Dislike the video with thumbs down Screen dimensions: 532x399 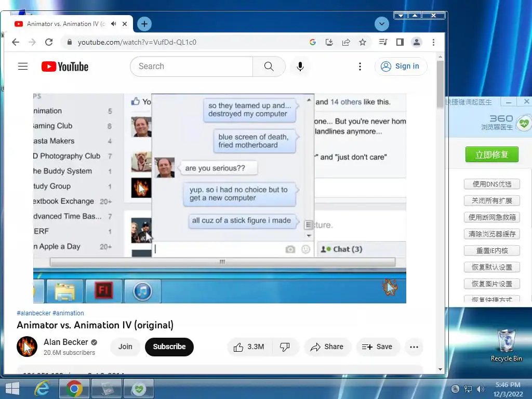coord(285,347)
